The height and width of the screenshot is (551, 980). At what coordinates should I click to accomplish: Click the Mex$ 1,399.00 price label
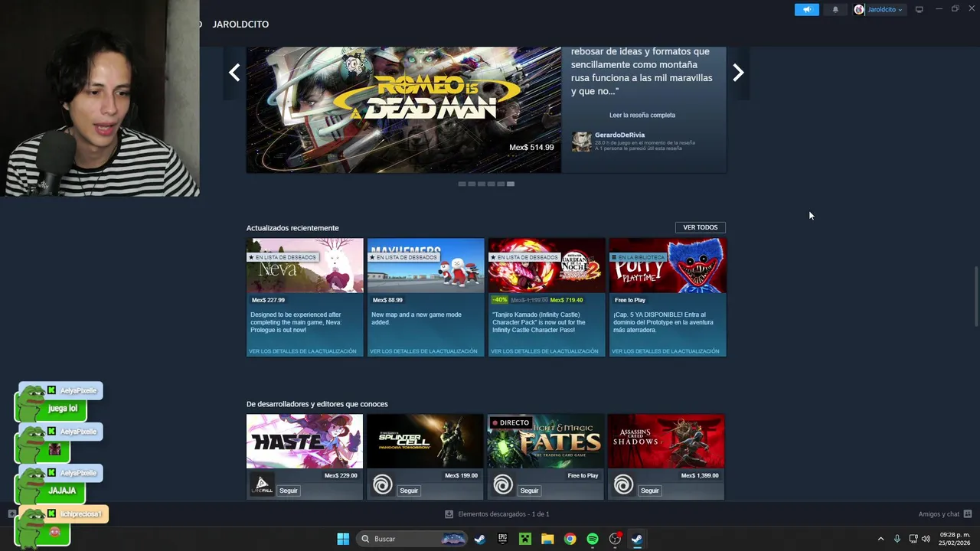point(700,476)
